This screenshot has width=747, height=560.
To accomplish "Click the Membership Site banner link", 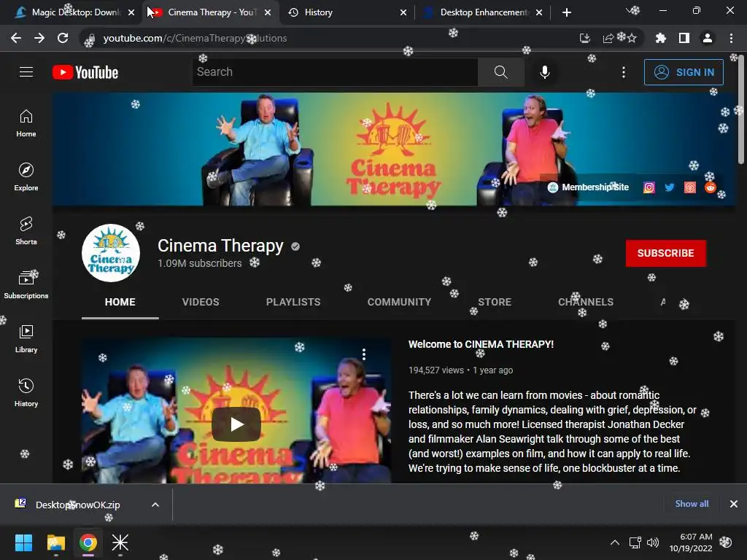I will tap(588, 187).
